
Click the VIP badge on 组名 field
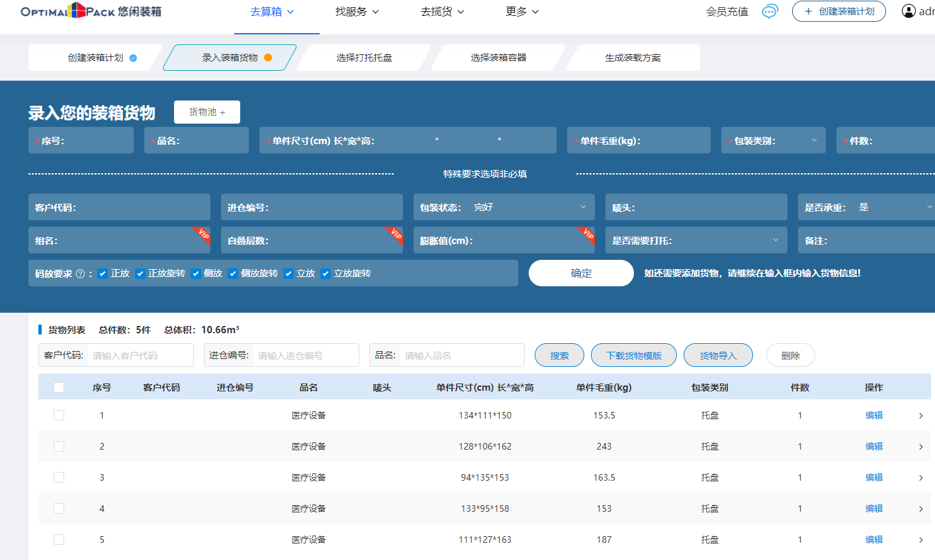tap(202, 235)
